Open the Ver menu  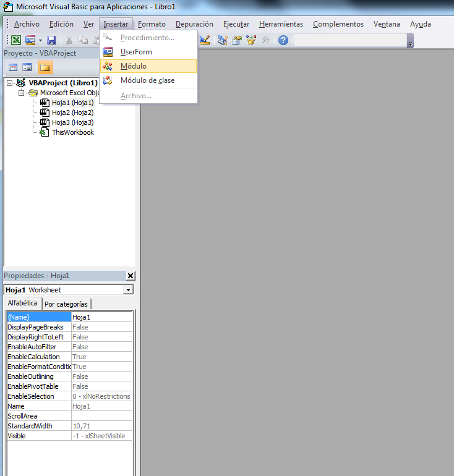[x=88, y=24]
